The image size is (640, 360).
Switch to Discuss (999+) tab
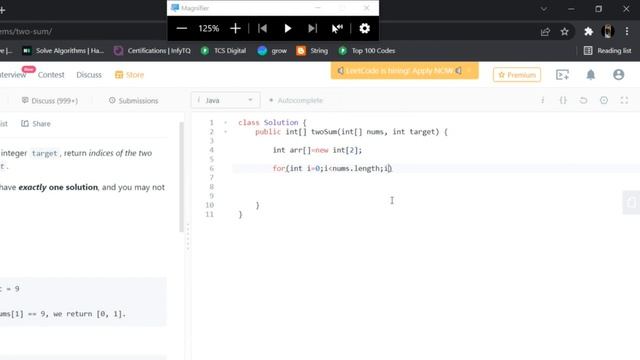(50, 100)
